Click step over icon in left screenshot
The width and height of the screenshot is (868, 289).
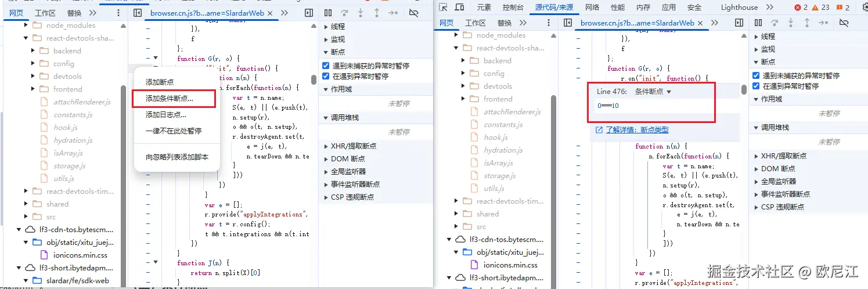tap(345, 13)
